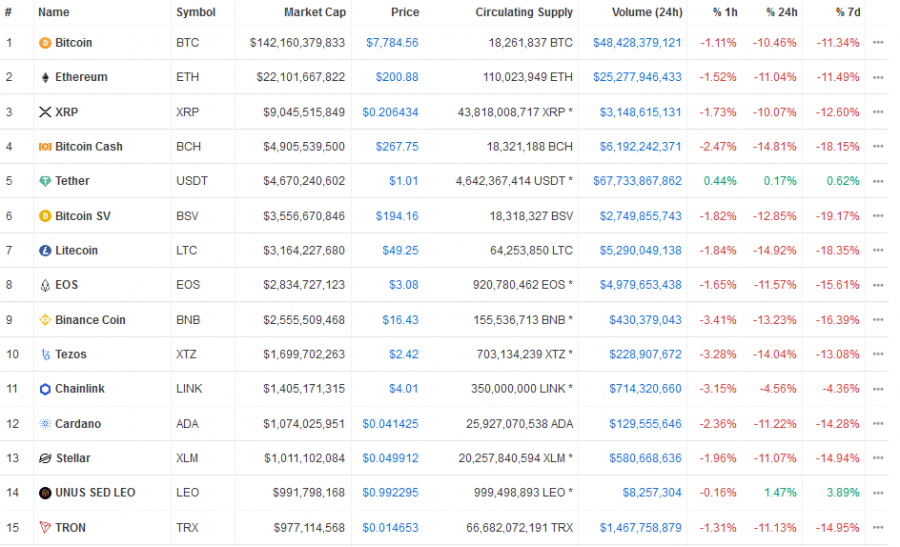Open the UNUS SED LEO name link

[95, 492]
